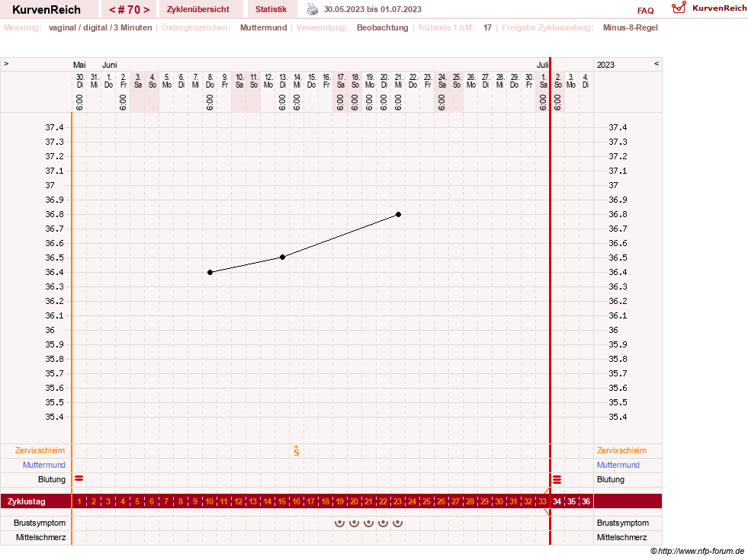Click the left 37.4 temperature axis label

tap(54, 127)
